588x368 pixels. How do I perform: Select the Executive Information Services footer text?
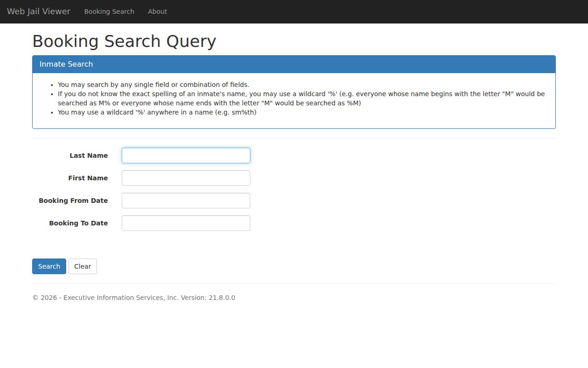coord(134,298)
